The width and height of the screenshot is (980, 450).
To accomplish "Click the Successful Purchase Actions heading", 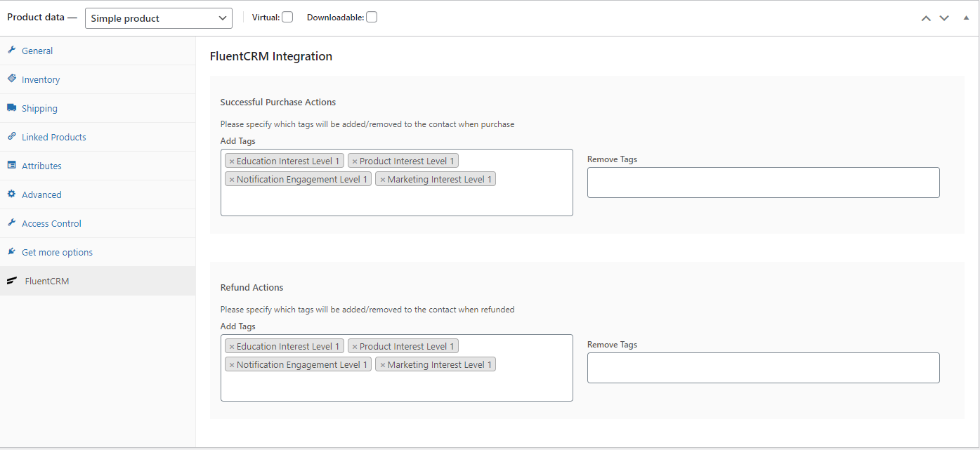I will 278,102.
